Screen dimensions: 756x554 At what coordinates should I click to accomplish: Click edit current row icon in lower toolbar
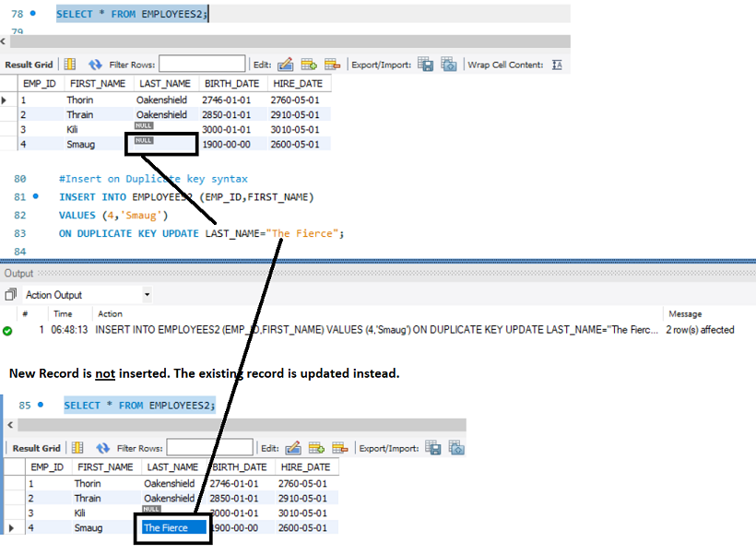(293, 447)
